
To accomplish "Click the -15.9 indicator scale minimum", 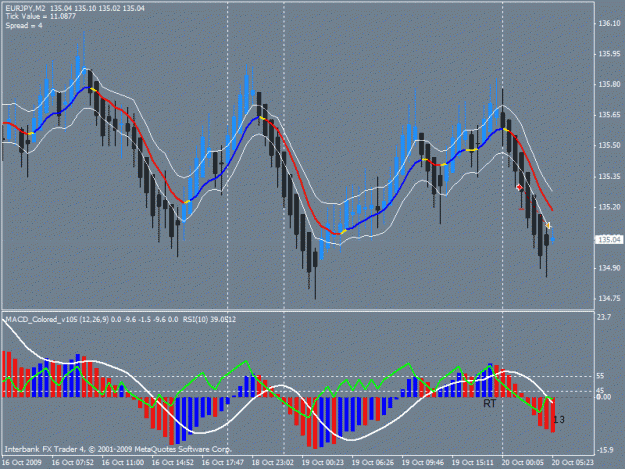I will click(x=605, y=450).
